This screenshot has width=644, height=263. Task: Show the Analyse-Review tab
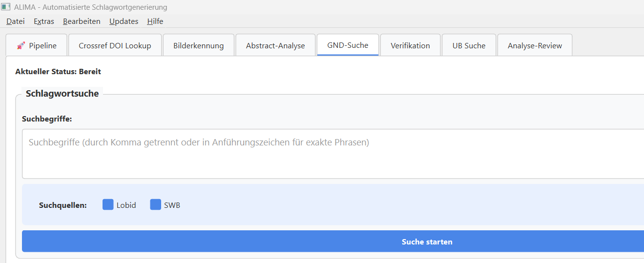(535, 45)
